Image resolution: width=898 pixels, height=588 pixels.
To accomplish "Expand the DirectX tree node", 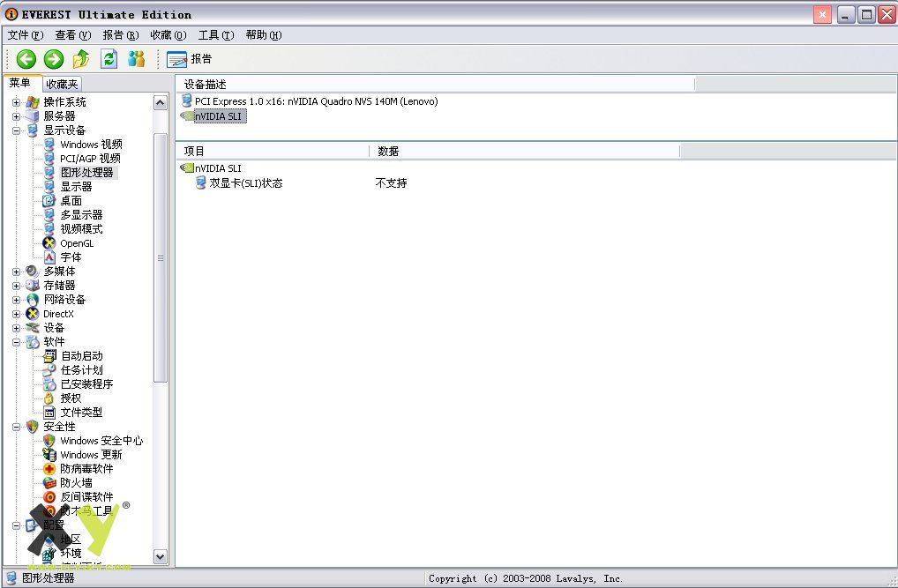I will point(16,314).
